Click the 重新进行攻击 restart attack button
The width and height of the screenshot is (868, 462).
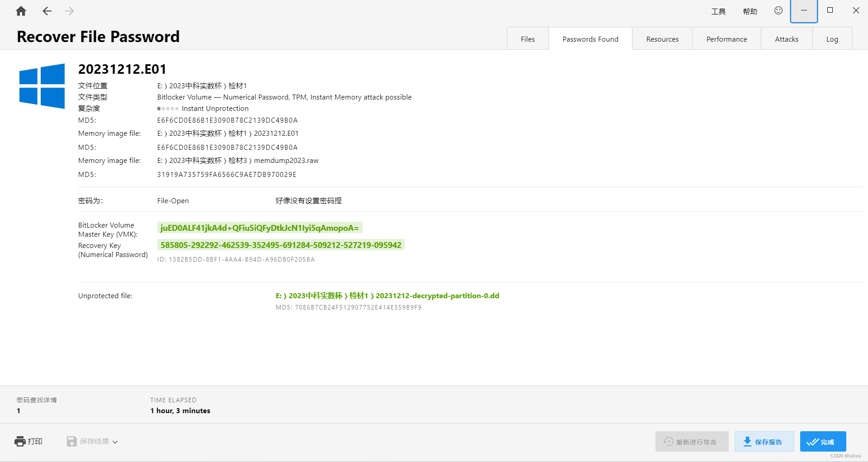coord(692,442)
